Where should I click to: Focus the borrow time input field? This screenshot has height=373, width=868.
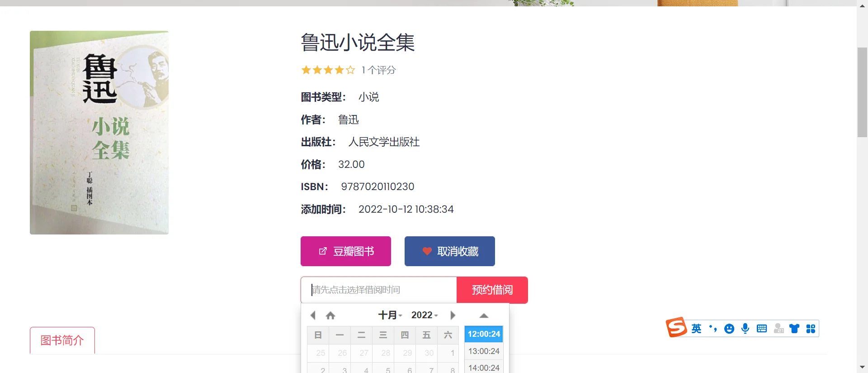tap(379, 290)
